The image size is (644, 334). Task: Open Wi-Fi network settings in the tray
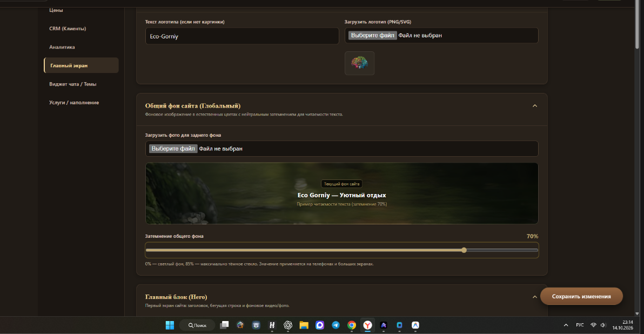tap(593, 325)
